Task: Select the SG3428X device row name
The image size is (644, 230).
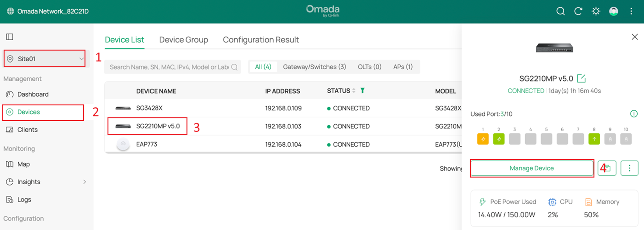Action: pyautogui.click(x=149, y=108)
